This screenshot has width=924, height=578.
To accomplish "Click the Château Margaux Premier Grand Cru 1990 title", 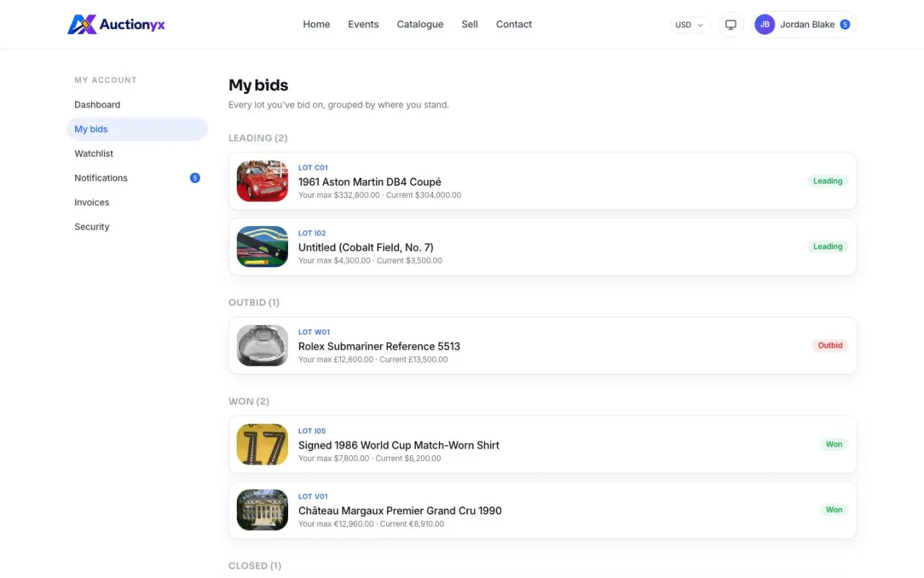I will click(x=400, y=511).
